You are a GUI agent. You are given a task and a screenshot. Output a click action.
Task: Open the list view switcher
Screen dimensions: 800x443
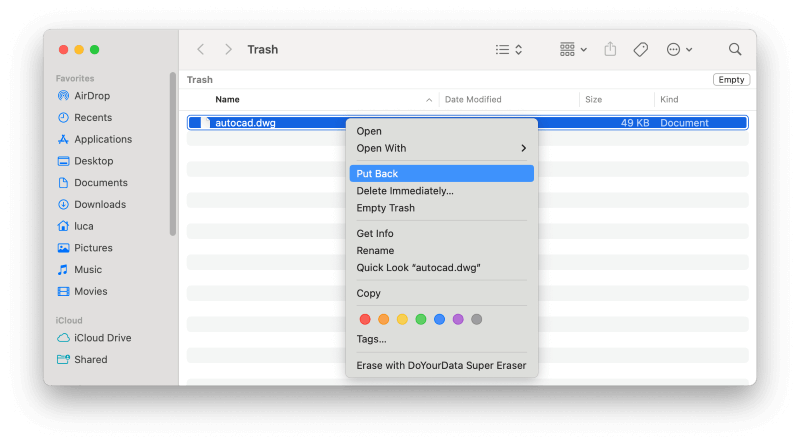click(509, 50)
